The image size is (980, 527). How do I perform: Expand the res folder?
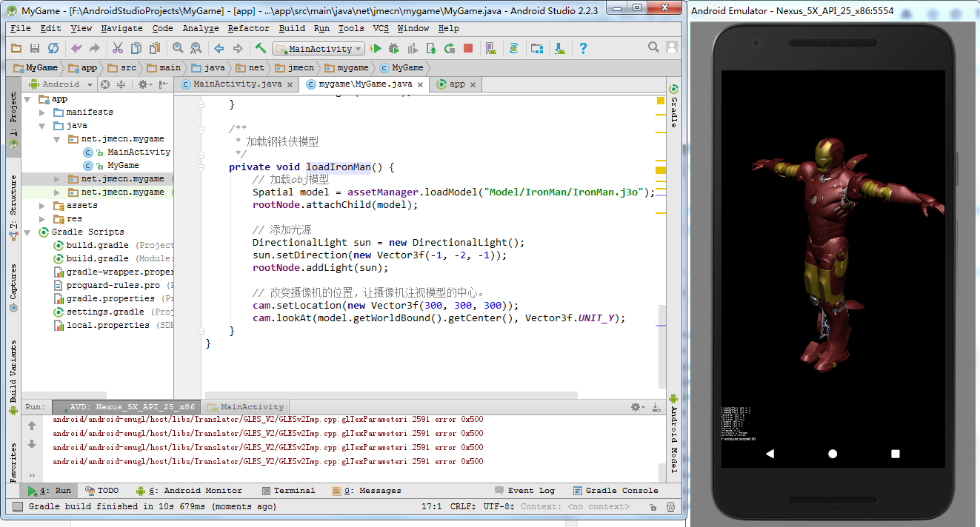(42, 219)
